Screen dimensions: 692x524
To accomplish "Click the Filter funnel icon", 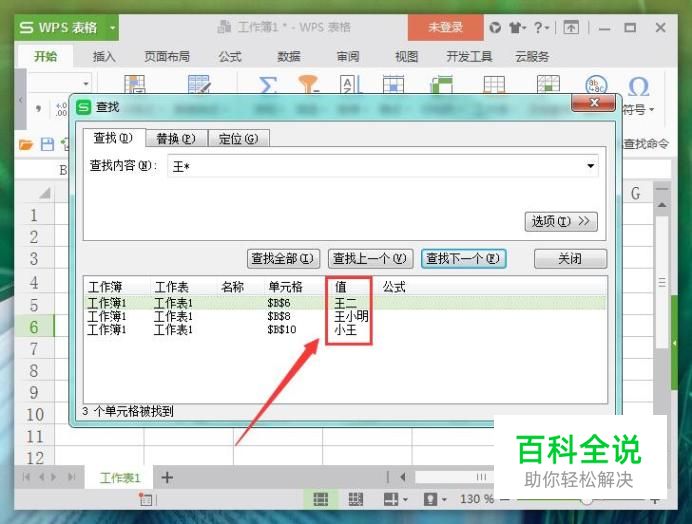I will tap(308, 84).
